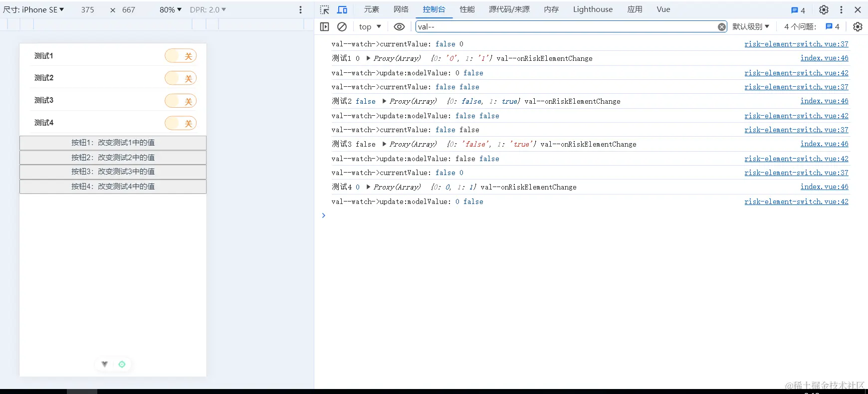The image size is (868, 394).
Task: Switch to the Vue tab
Action: (663, 9)
